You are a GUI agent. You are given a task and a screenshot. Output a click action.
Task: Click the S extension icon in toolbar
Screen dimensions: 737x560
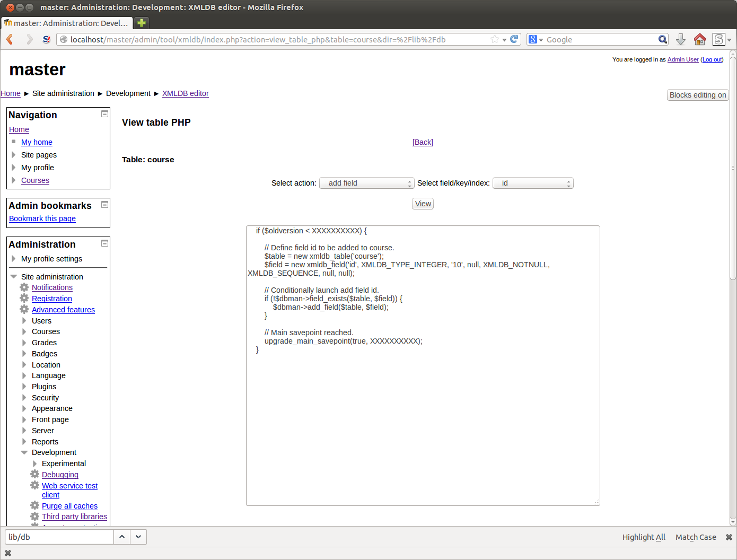(x=719, y=39)
